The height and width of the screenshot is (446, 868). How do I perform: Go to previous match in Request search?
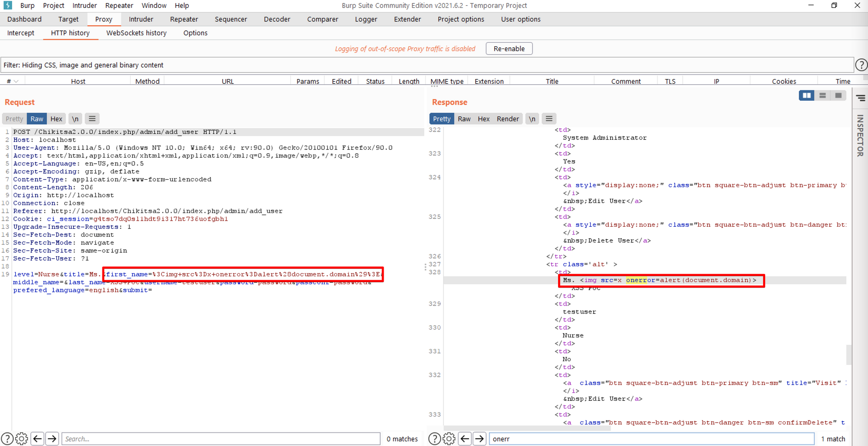(x=38, y=439)
